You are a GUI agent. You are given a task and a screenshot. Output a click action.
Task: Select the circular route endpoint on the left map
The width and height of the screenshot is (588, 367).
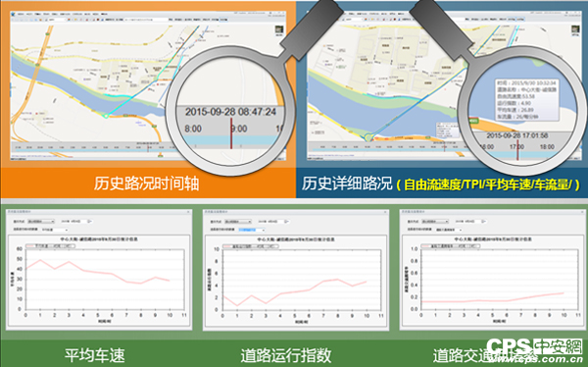click(x=106, y=116)
